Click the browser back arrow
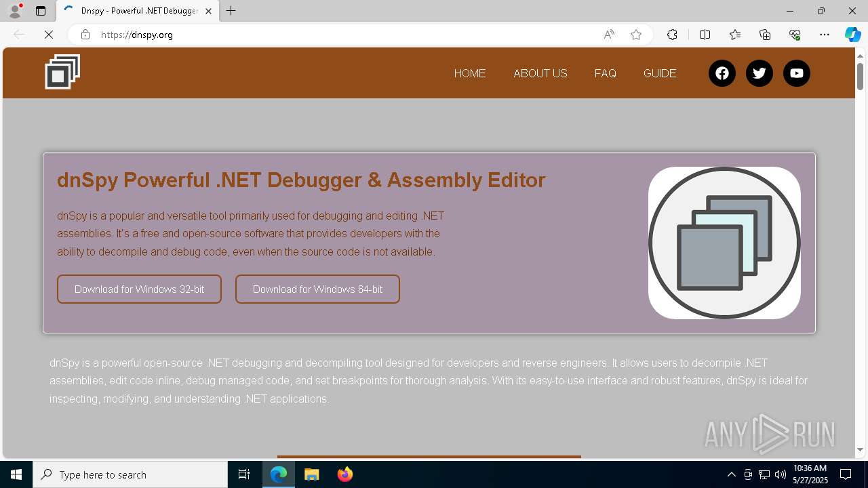 click(19, 35)
